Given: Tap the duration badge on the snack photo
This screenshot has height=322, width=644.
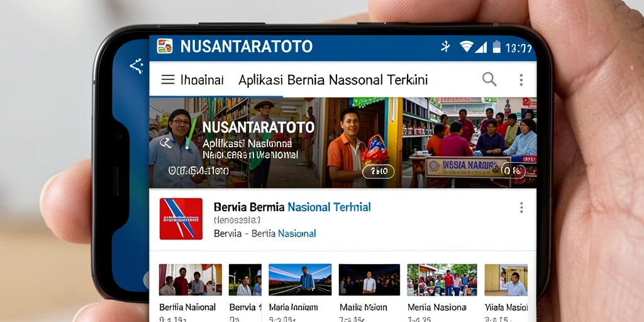Looking at the screenshot, I should point(378,171).
